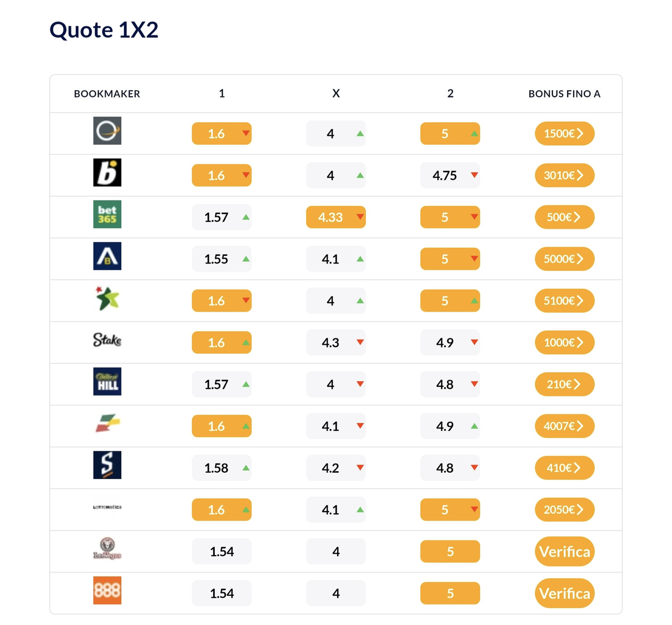Click the black italic 'b' bookmaker logo

click(x=107, y=173)
